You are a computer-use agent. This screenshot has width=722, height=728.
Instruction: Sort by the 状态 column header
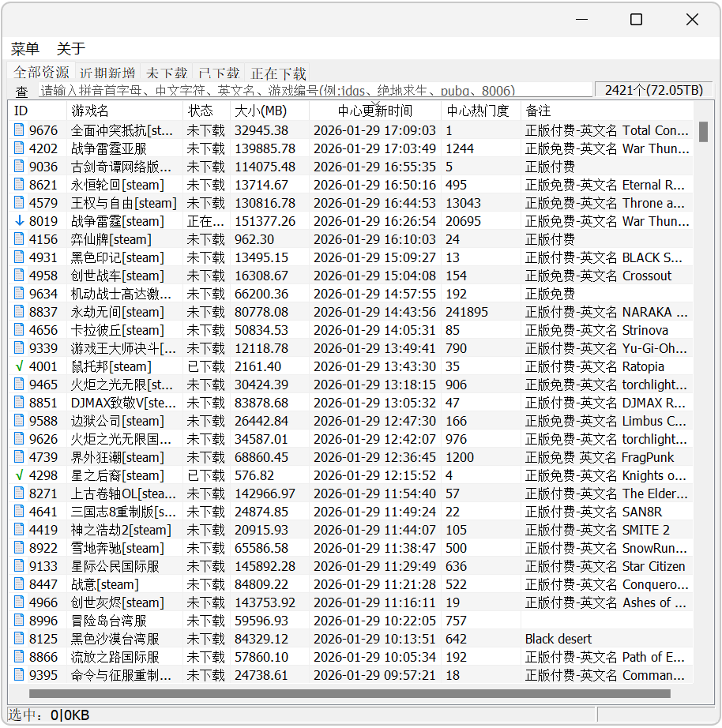[206, 111]
